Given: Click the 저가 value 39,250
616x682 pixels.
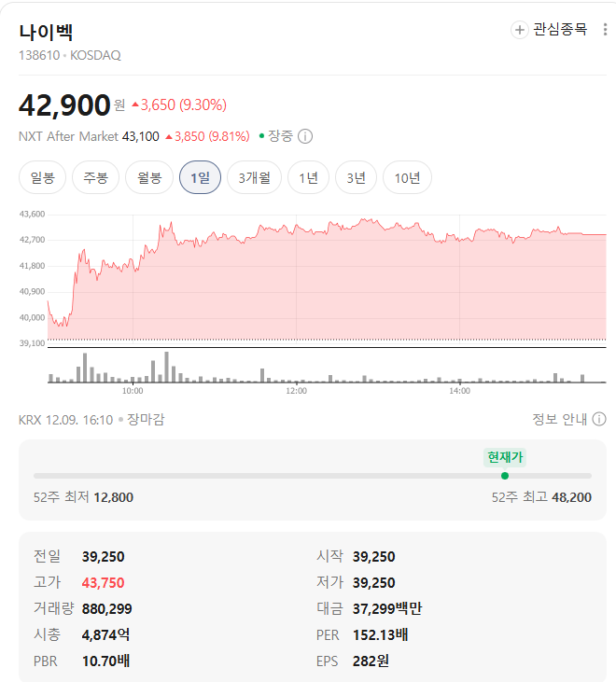Looking at the screenshot, I should coord(373,583).
